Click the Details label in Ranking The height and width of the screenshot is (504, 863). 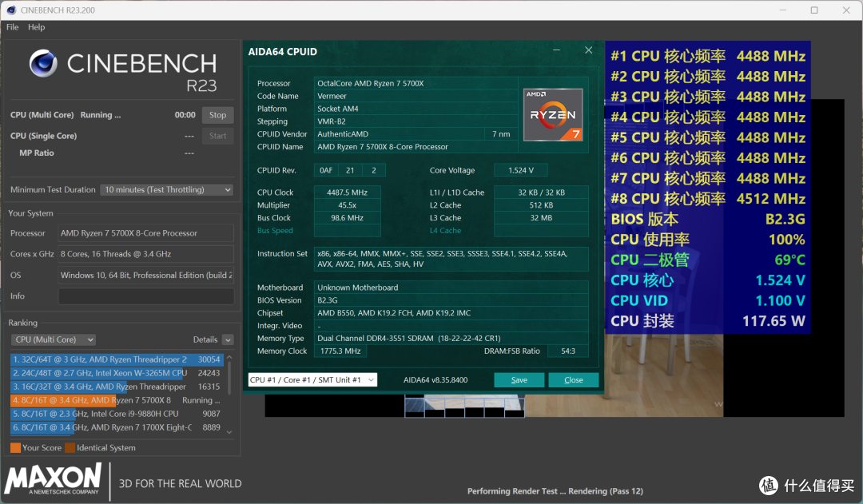point(205,340)
